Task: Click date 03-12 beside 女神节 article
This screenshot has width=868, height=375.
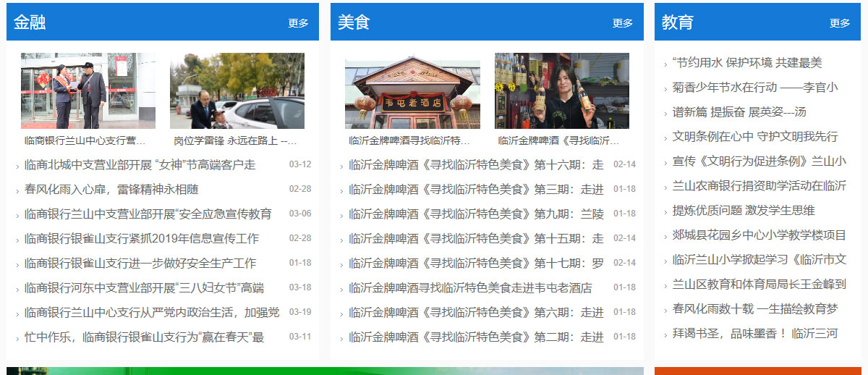Action: point(300,164)
